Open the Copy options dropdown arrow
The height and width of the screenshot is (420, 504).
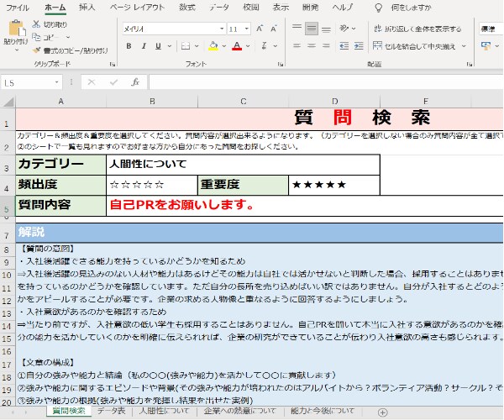(x=68, y=37)
